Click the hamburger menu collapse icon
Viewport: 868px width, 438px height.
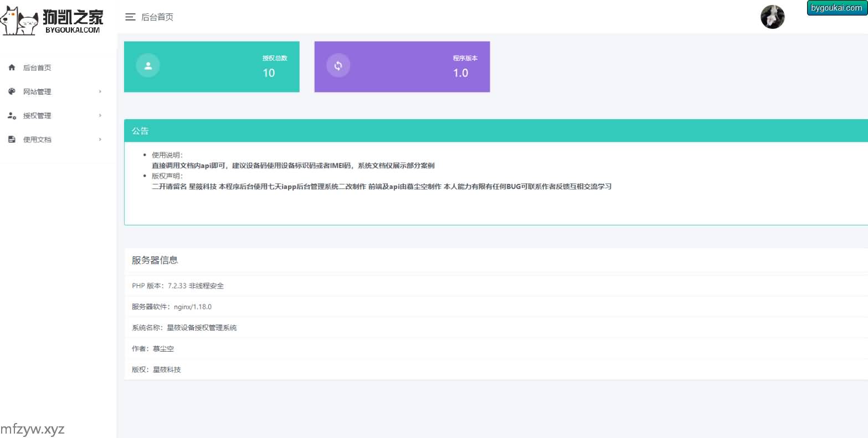130,17
